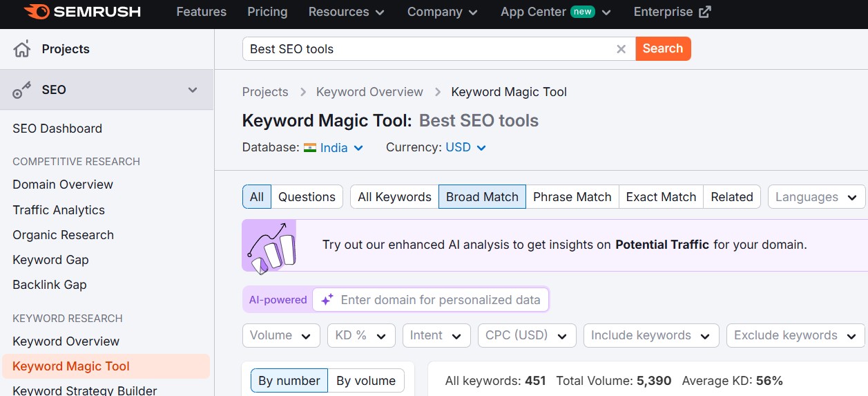The height and width of the screenshot is (396, 868).
Task: Click the AI analysis chart illustration
Action: tap(269, 245)
